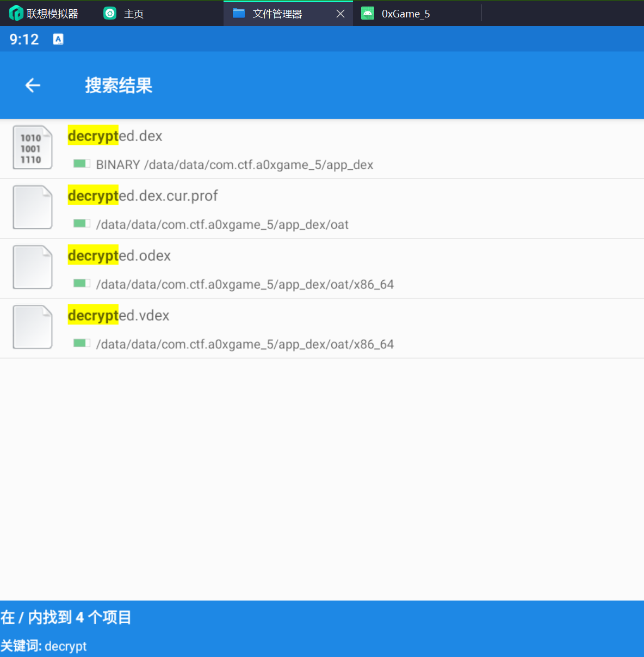Screen dimensions: 644x657
Task: Open decrypted.dex.cur.prof from results
Action: click(143, 196)
